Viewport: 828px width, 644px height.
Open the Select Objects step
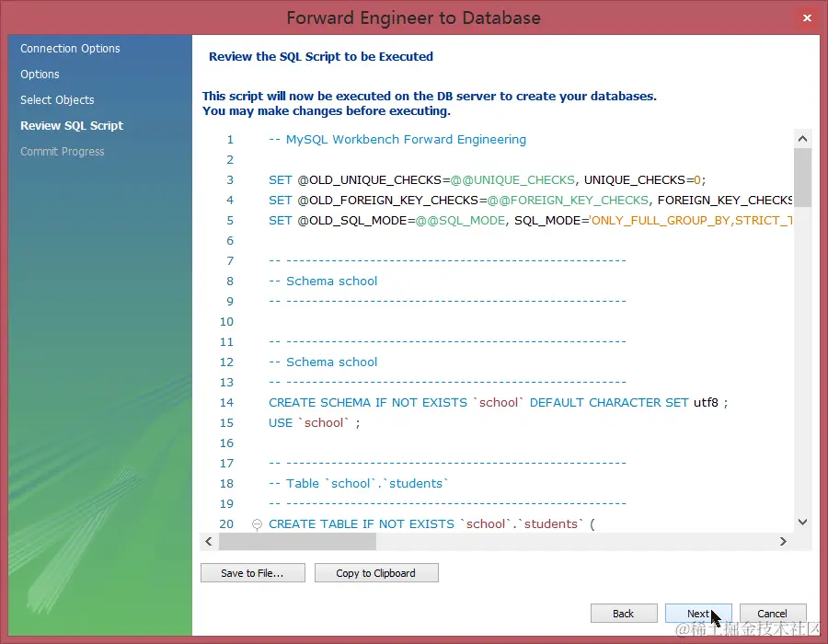57,99
